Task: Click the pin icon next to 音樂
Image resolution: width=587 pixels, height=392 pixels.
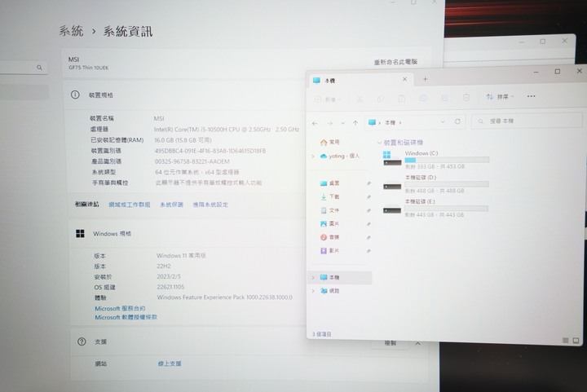Action: point(369,237)
